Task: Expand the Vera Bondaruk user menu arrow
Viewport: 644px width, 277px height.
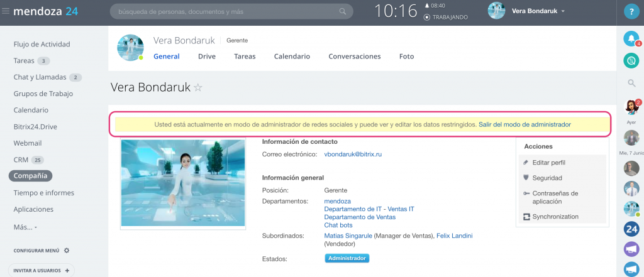Action: coord(563,11)
